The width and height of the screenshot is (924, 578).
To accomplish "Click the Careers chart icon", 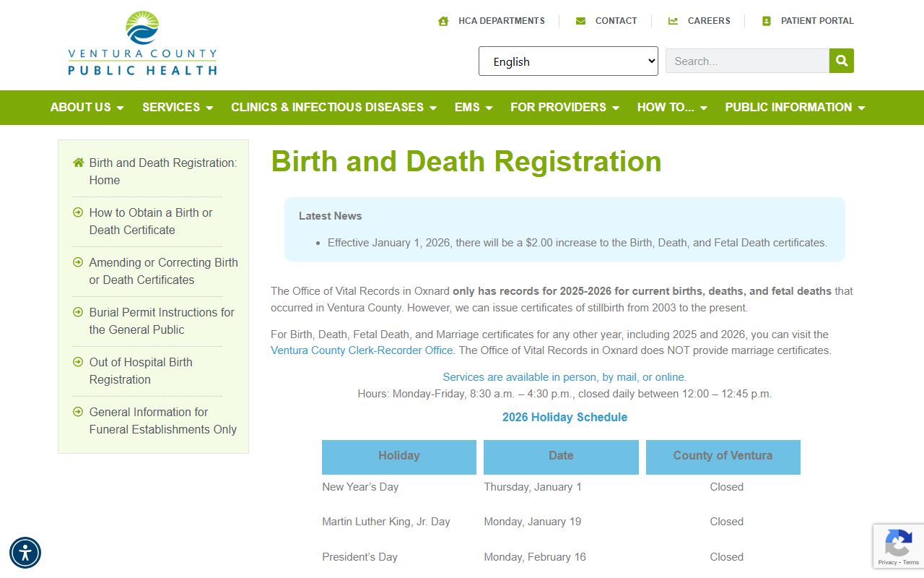I will point(673,21).
